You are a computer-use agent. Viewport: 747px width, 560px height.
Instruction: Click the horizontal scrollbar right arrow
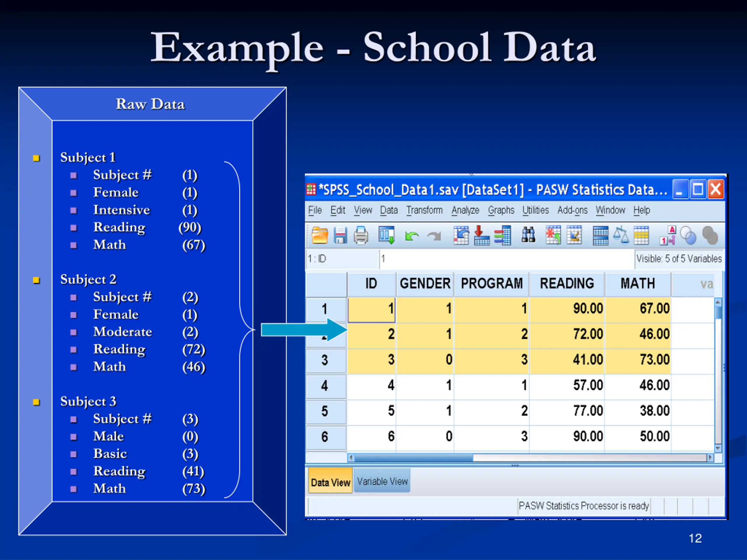[x=710, y=458]
